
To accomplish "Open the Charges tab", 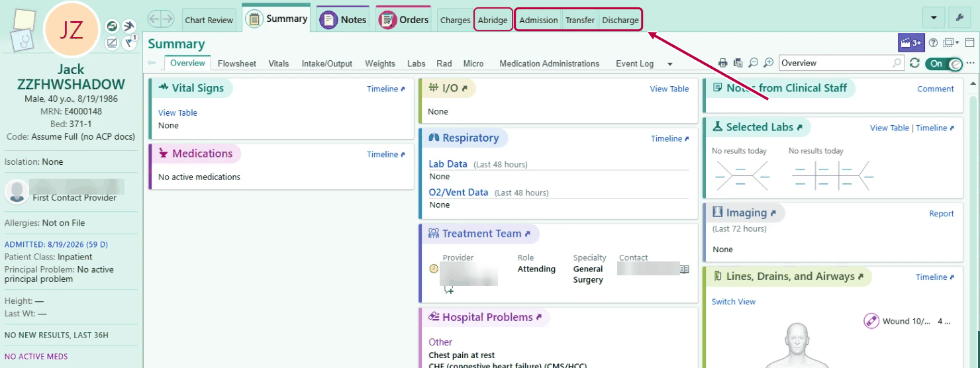I will point(456,20).
